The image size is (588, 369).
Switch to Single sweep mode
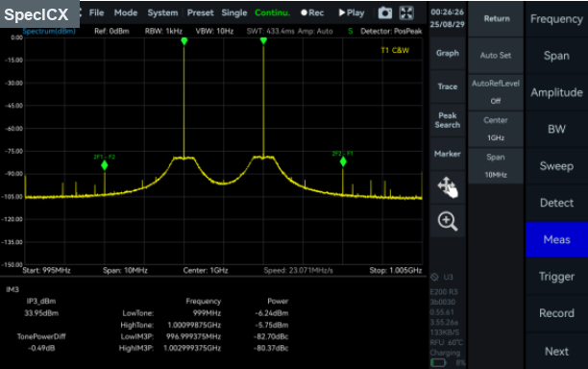234,12
